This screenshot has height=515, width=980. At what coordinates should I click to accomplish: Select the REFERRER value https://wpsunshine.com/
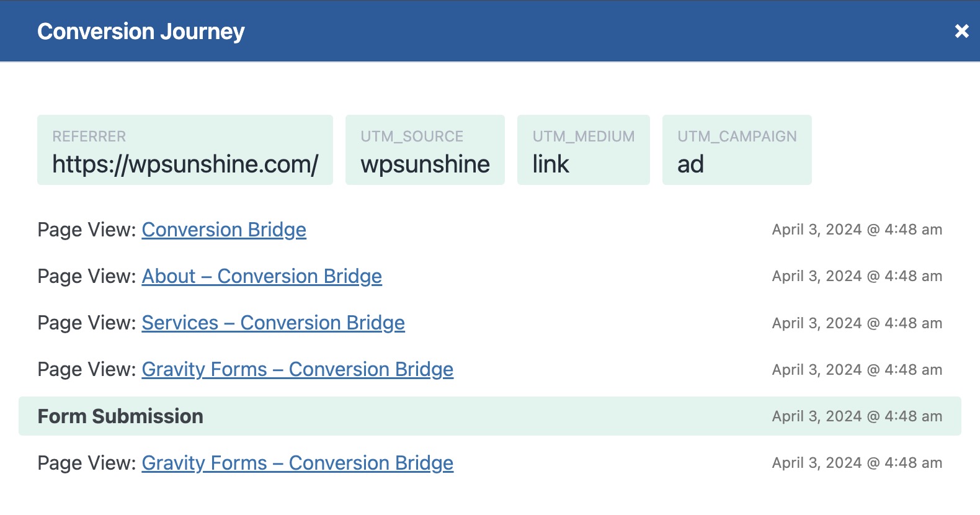click(x=184, y=164)
